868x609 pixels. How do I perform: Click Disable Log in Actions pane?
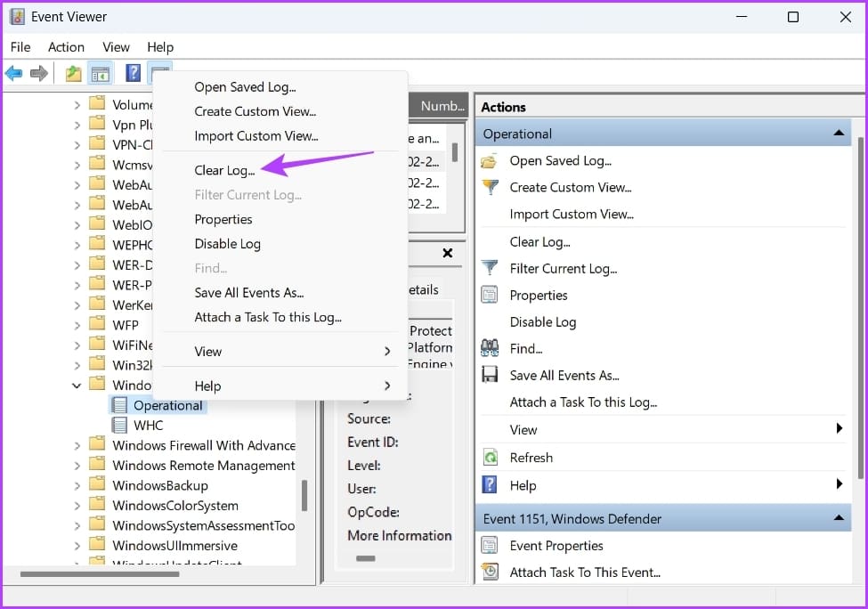click(542, 321)
